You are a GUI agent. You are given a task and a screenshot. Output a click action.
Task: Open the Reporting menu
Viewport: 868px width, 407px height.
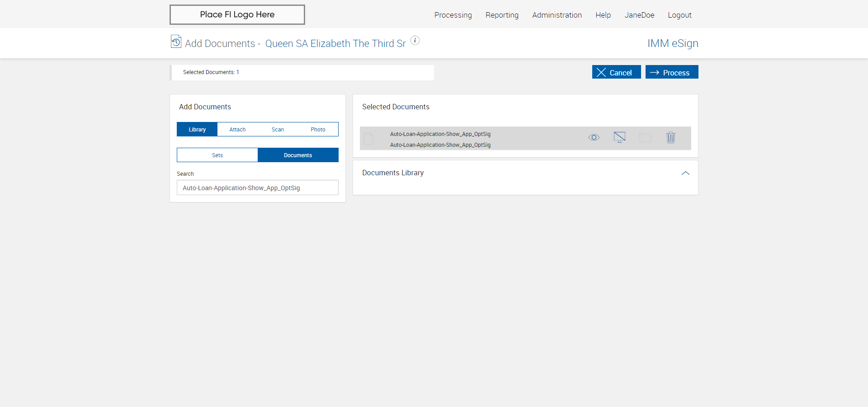502,15
